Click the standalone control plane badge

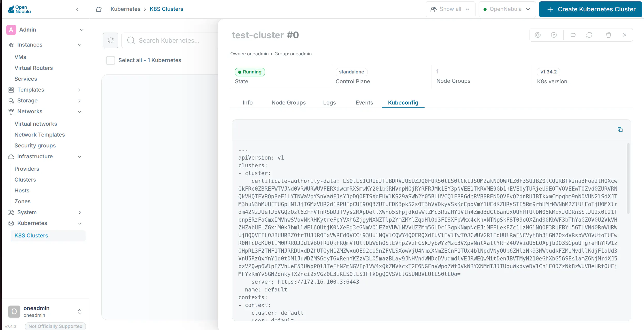click(351, 72)
